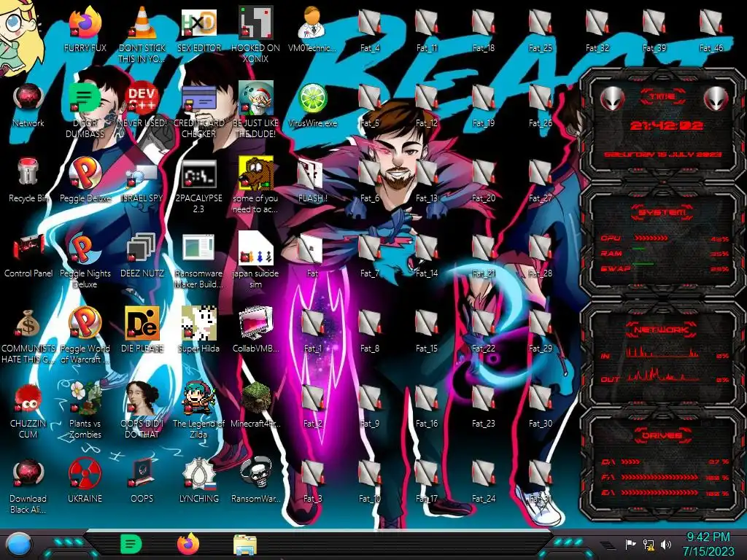Launch HOOKED ON XONIX desktop icon

tap(256, 23)
